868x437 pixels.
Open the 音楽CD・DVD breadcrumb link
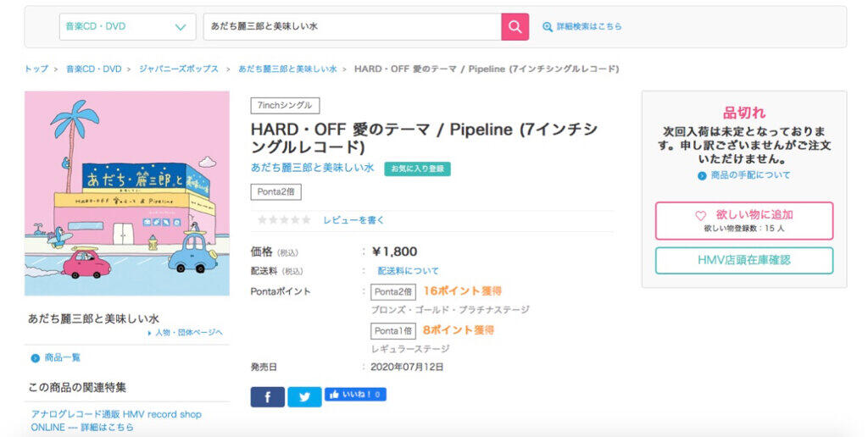click(x=93, y=69)
